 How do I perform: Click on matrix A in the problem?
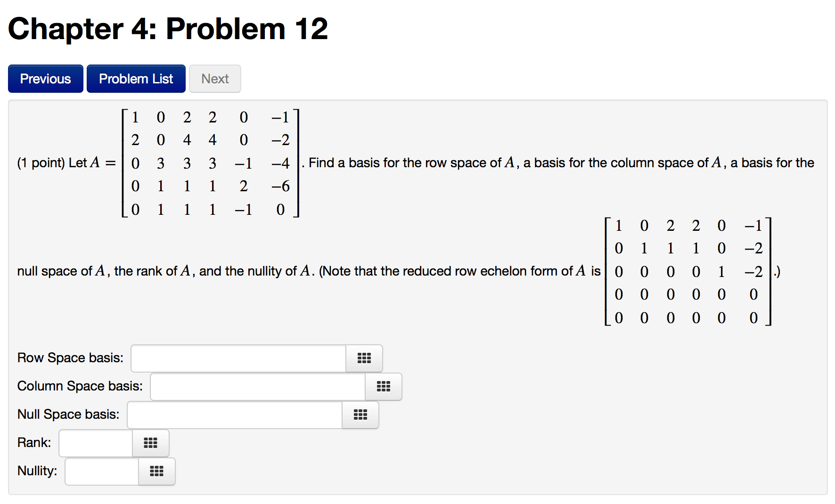(x=210, y=163)
